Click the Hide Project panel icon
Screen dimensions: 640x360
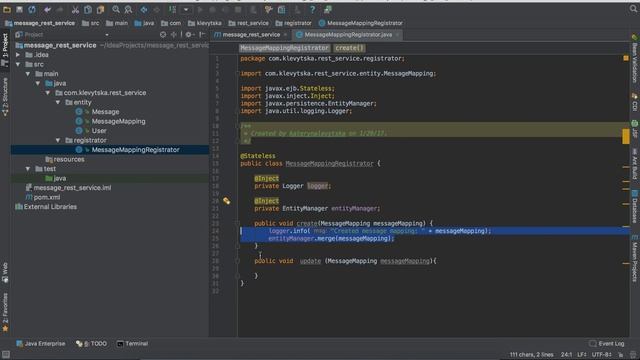202,35
